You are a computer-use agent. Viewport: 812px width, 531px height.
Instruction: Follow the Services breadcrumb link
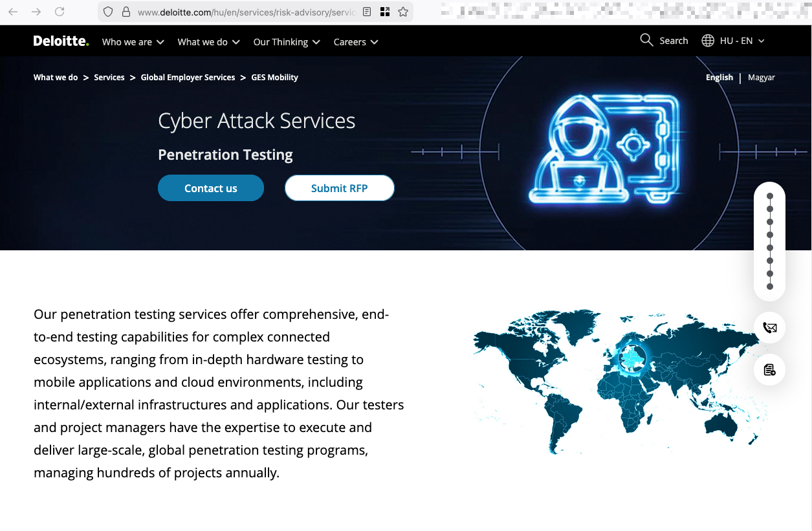click(x=109, y=78)
